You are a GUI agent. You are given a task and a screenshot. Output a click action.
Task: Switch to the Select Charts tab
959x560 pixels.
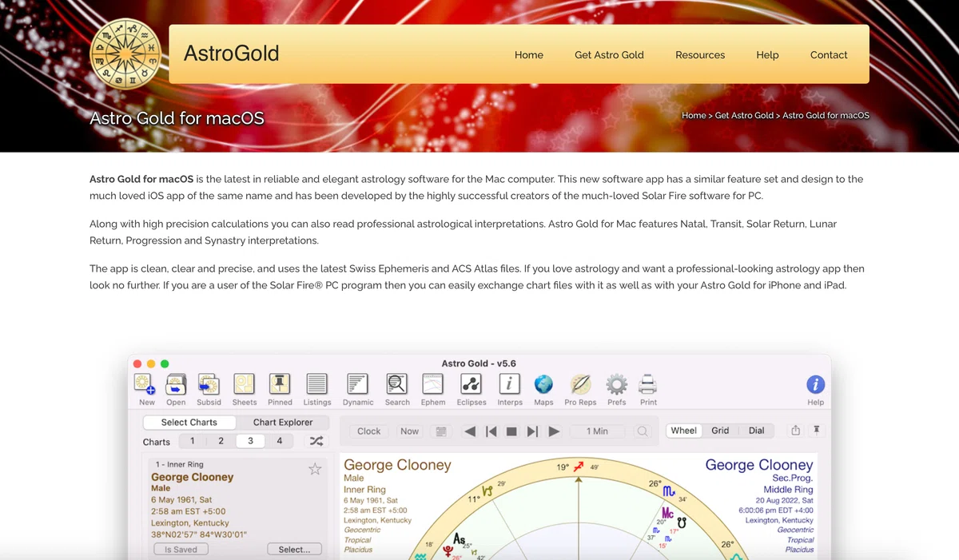pyautogui.click(x=189, y=423)
